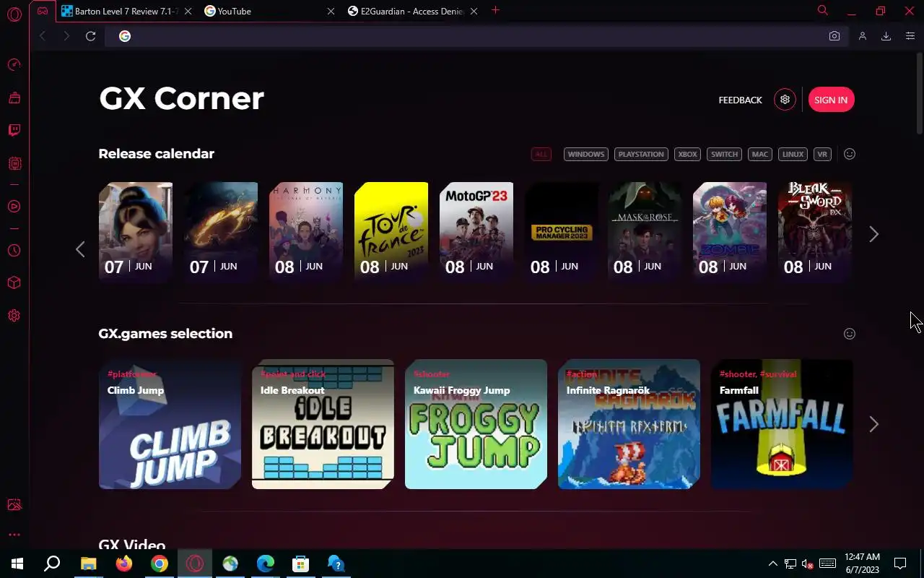Toggle the LINUX platform filter
Screen dimensions: 924x578
(x=793, y=154)
